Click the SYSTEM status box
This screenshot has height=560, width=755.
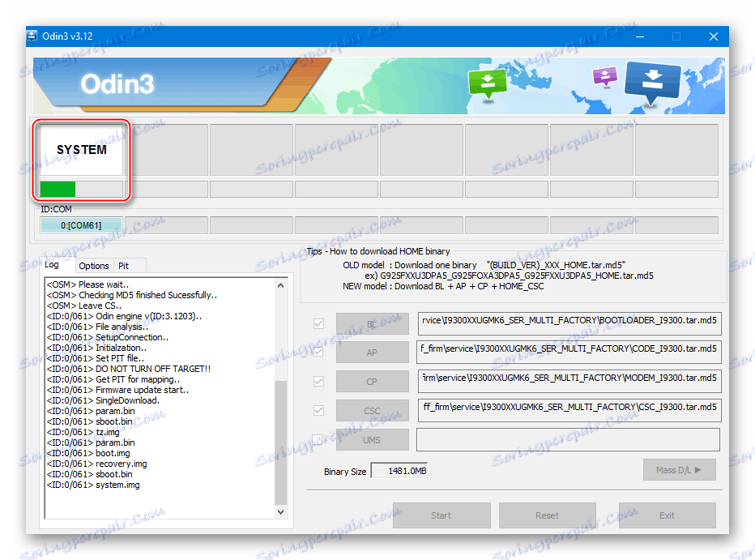click(81, 150)
